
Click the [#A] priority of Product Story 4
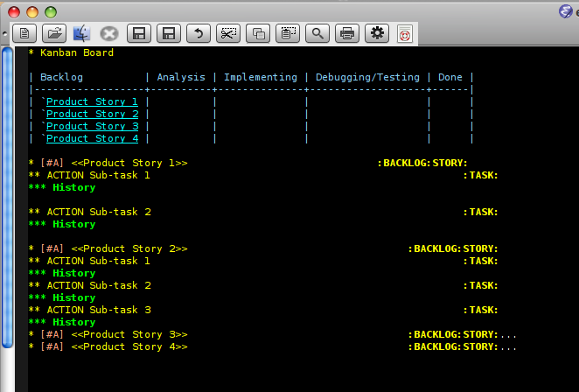52,346
